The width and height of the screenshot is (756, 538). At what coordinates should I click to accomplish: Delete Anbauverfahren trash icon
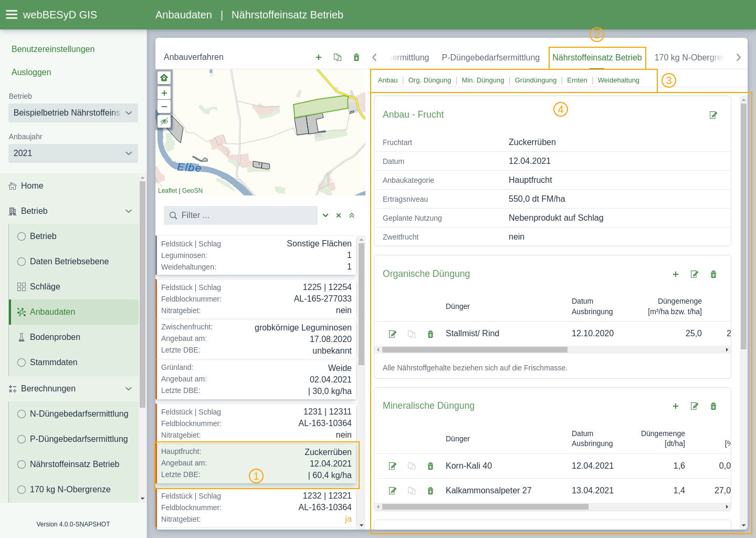point(356,57)
